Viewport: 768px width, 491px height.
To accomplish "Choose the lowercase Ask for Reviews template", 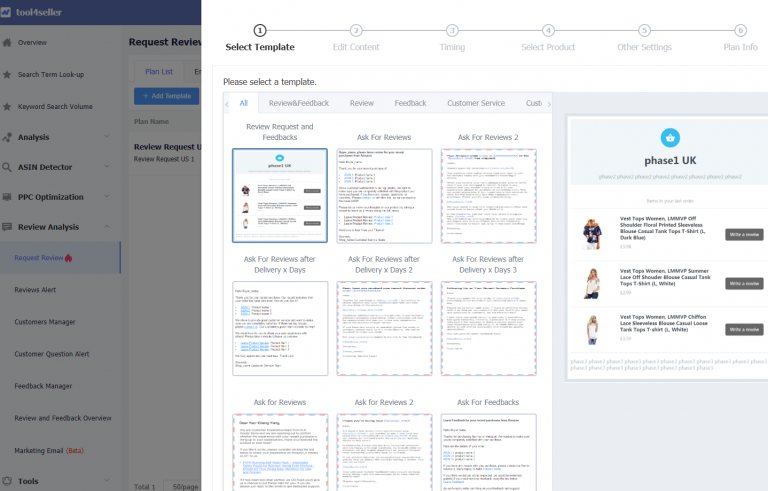I will 280,452.
